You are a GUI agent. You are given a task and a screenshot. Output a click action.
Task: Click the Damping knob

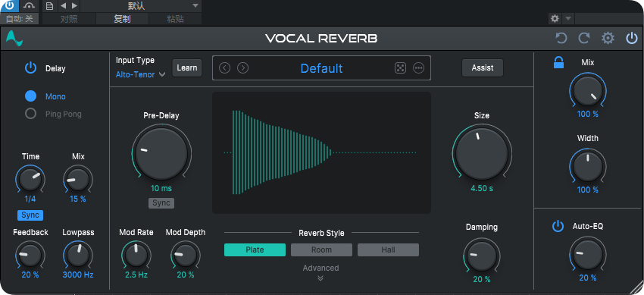[x=482, y=256]
